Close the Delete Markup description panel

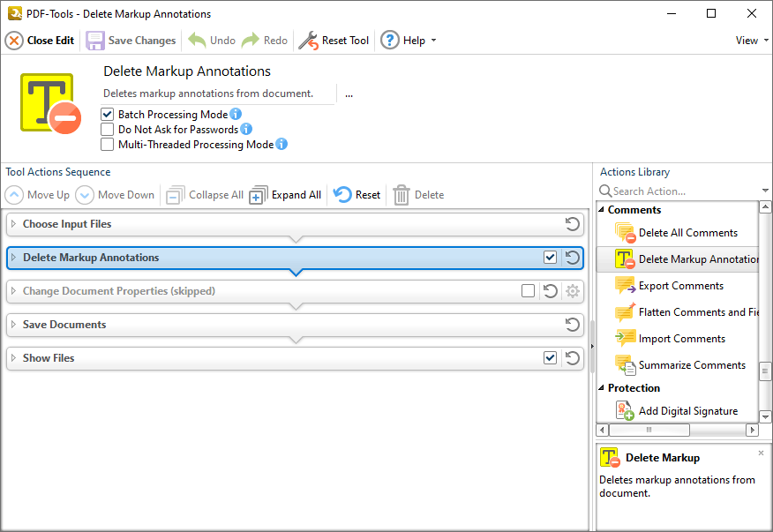(x=762, y=453)
